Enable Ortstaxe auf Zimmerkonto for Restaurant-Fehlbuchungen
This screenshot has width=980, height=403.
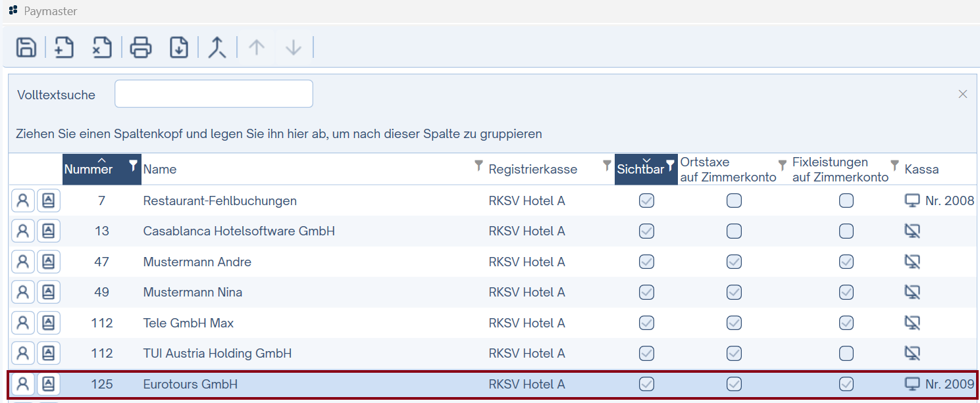point(734,200)
